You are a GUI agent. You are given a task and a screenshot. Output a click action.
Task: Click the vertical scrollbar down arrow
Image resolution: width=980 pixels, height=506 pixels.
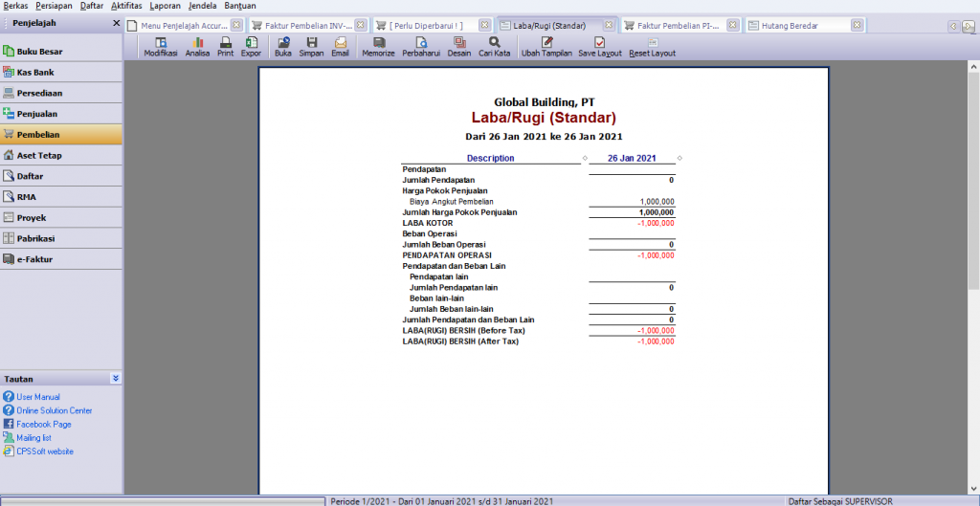973,489
